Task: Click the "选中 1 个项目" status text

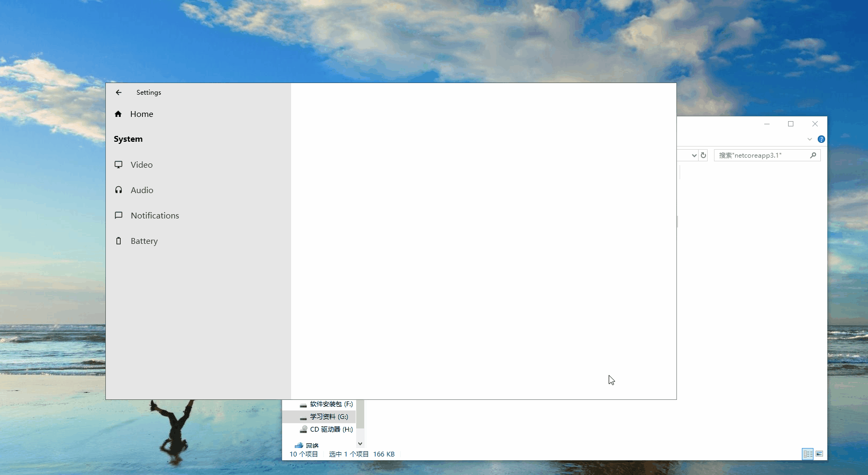Action: pos(349,454)
